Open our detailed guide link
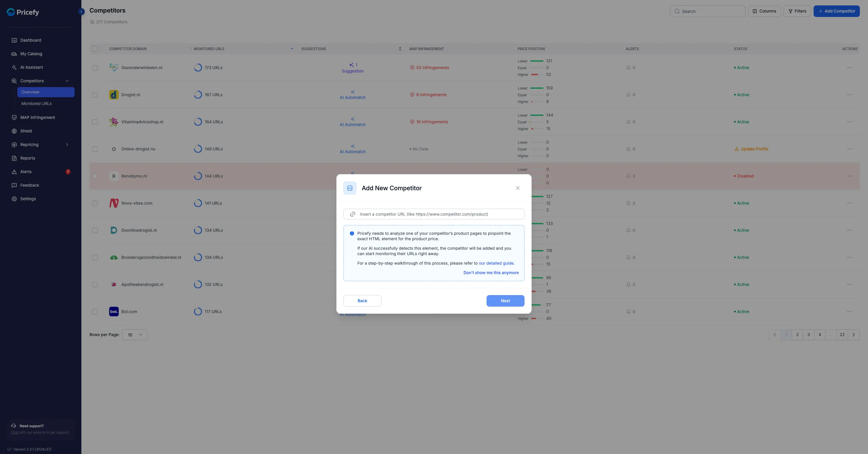The width and height of the screenshot is (868, 454). (496, 263)
